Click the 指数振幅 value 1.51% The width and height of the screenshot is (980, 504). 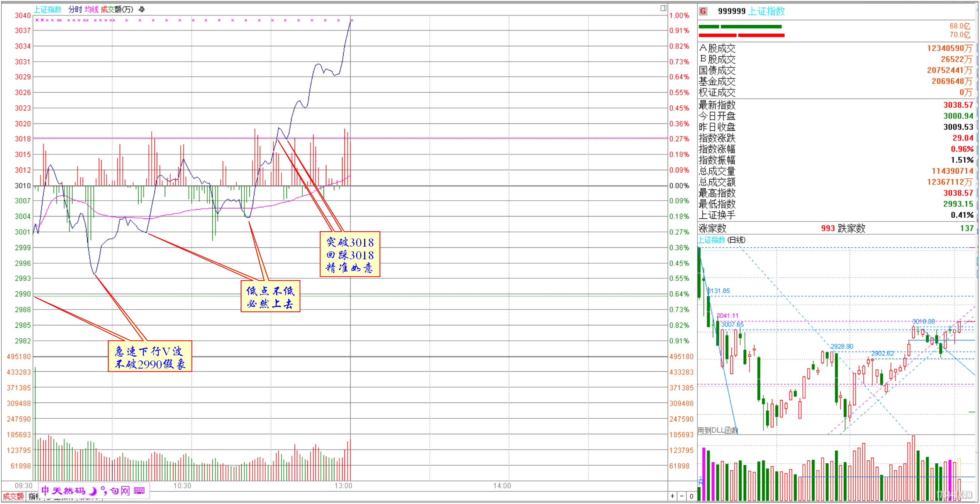(x=962, y=160)
